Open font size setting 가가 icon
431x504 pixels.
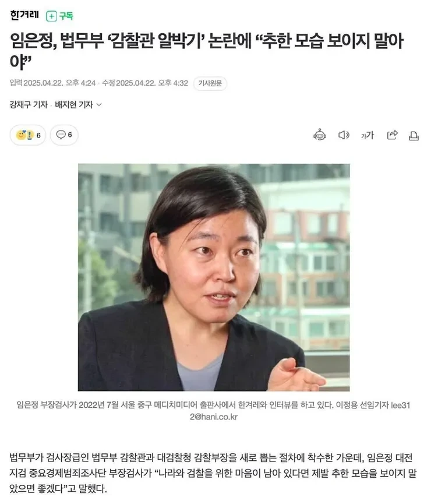point(368,135)
